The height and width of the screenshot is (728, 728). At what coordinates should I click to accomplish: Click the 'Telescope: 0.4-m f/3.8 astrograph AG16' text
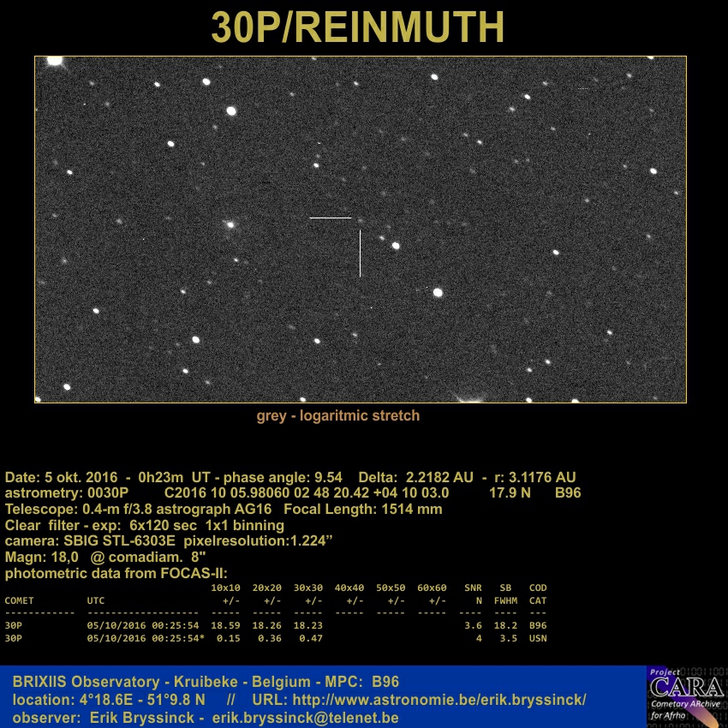coord(138,509)
